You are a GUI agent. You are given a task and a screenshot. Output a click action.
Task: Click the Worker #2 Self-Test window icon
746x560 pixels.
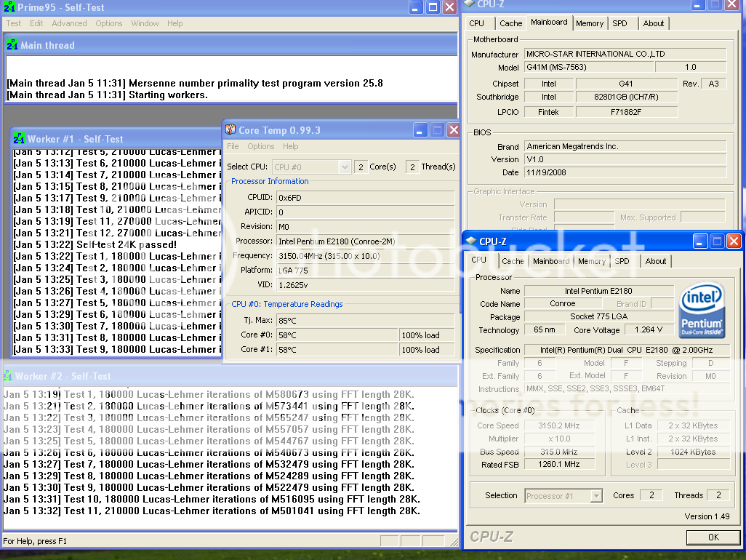(8, 376)
